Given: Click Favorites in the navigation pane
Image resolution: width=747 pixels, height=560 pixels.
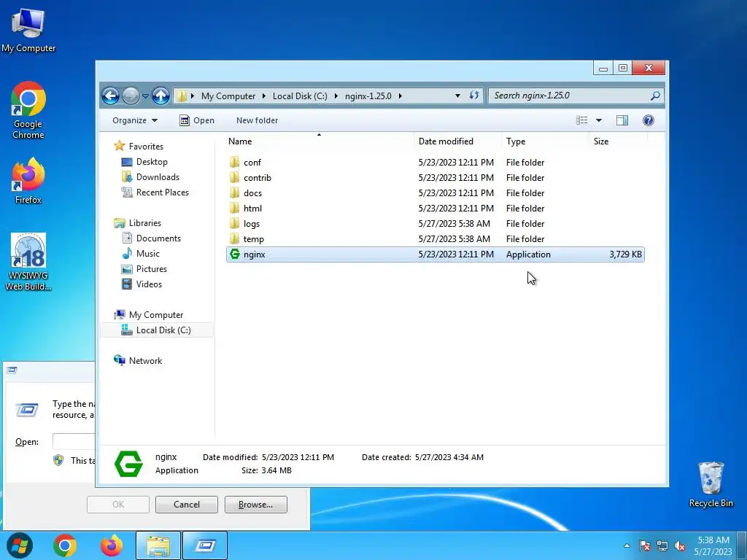Looking at the screenshot, I should click(x=139, y=146).
